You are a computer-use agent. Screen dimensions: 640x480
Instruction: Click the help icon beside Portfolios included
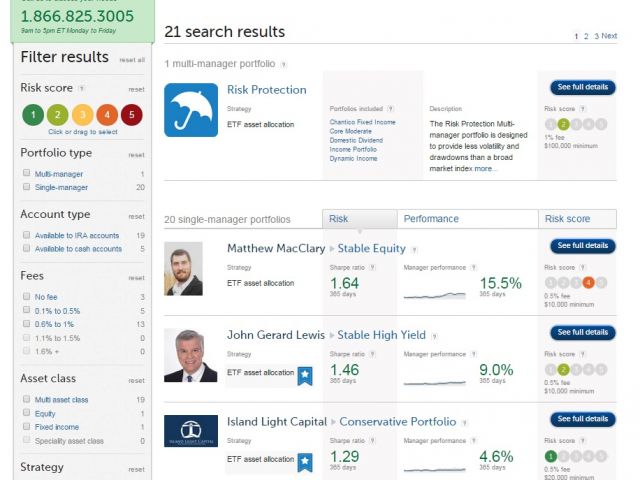pyautogui.click(x=390, y=109)
